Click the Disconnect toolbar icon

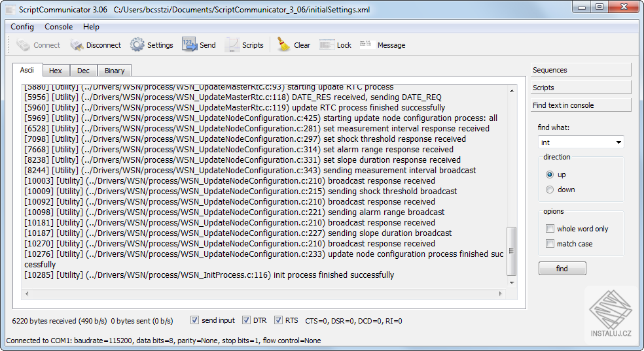click(x=77, y=44)
